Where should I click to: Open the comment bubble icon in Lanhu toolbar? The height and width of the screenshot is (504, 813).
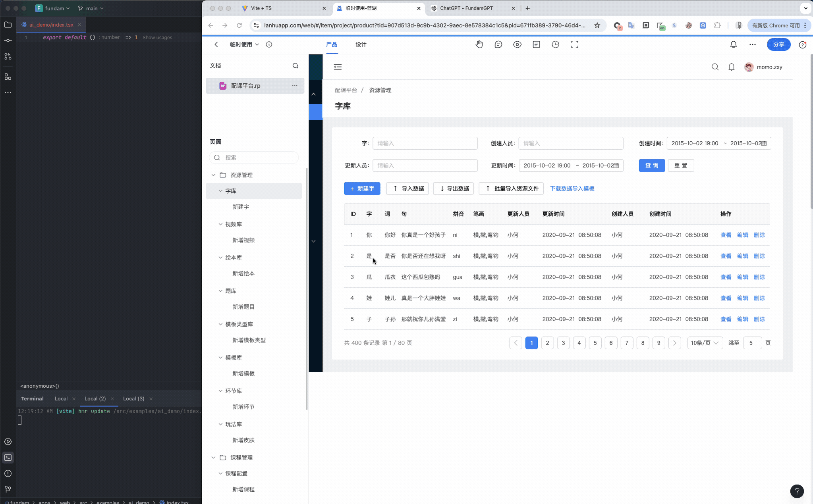(x=498, y=44)
